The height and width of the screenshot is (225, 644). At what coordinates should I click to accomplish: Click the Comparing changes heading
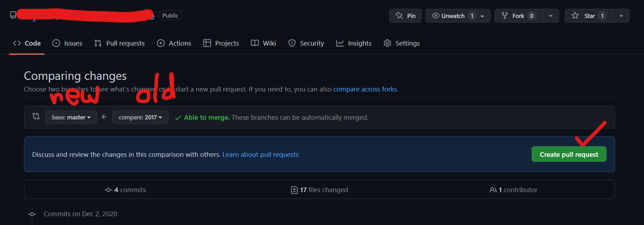click(75, 76)
